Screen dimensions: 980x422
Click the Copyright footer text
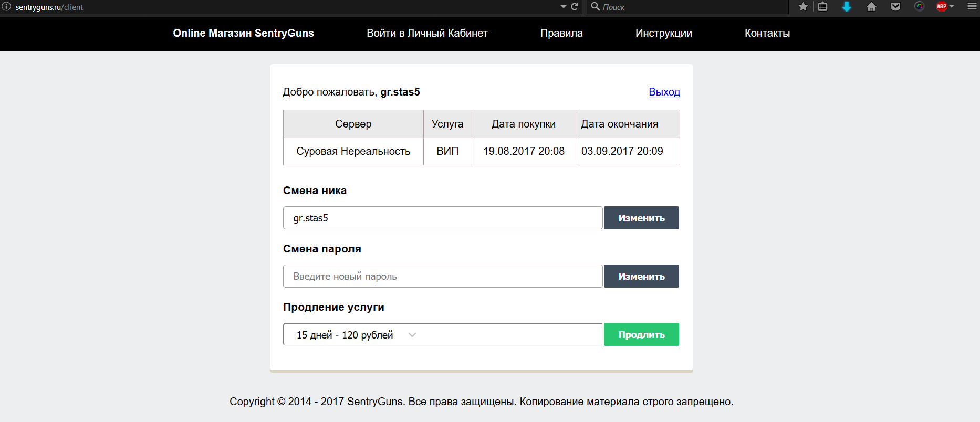click(481, 402)
